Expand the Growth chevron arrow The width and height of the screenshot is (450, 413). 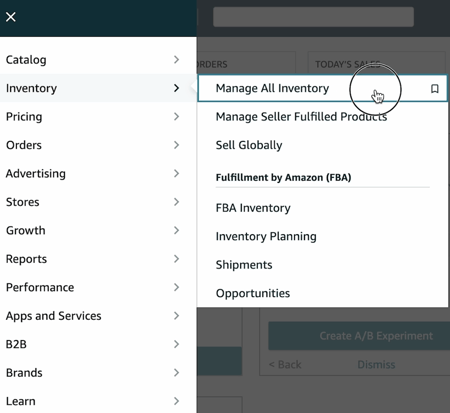(177, 230)
